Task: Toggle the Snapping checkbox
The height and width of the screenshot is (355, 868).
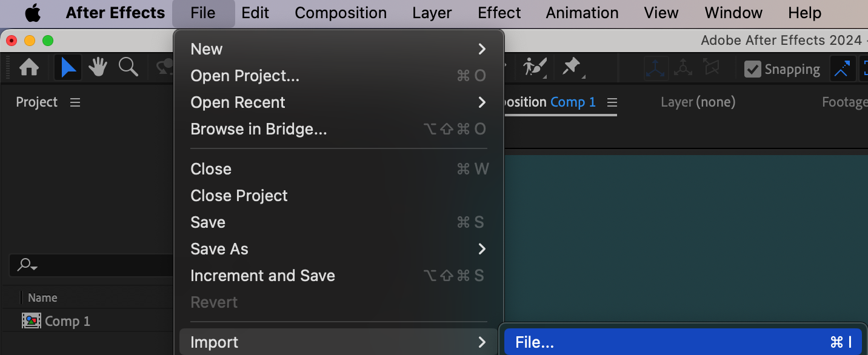Action: pyautogui.click(x=753, y=69)
